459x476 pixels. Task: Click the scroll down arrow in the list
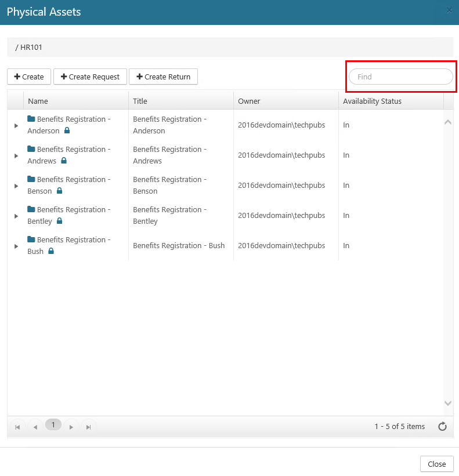click(448, 403)
